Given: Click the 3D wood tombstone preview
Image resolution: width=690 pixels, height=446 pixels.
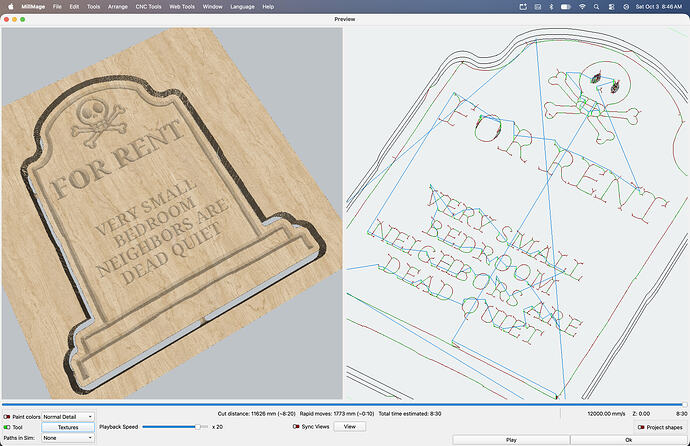Looking at the screenshot, I should tap(172, 213).
